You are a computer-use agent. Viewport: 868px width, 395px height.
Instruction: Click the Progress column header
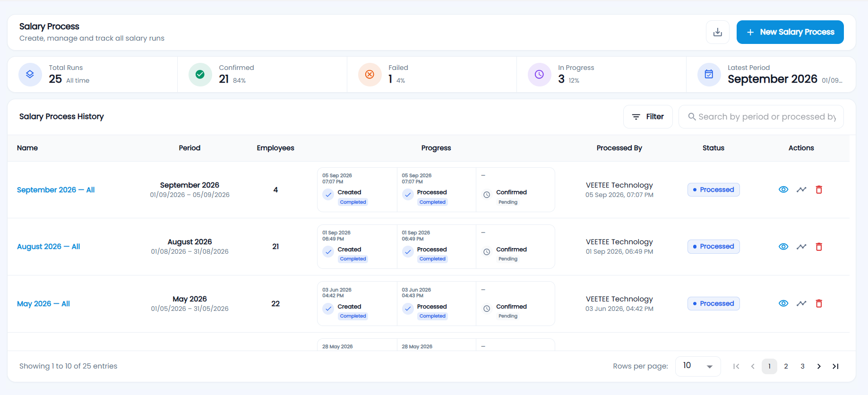436,148
